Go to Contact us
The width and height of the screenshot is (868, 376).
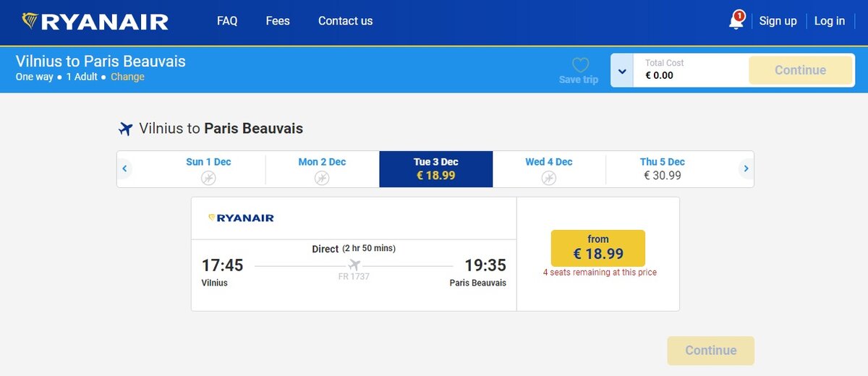point(345,21)
